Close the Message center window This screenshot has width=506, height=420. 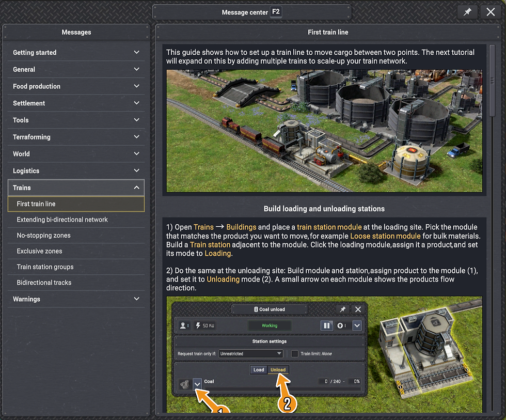coord(491,12)
